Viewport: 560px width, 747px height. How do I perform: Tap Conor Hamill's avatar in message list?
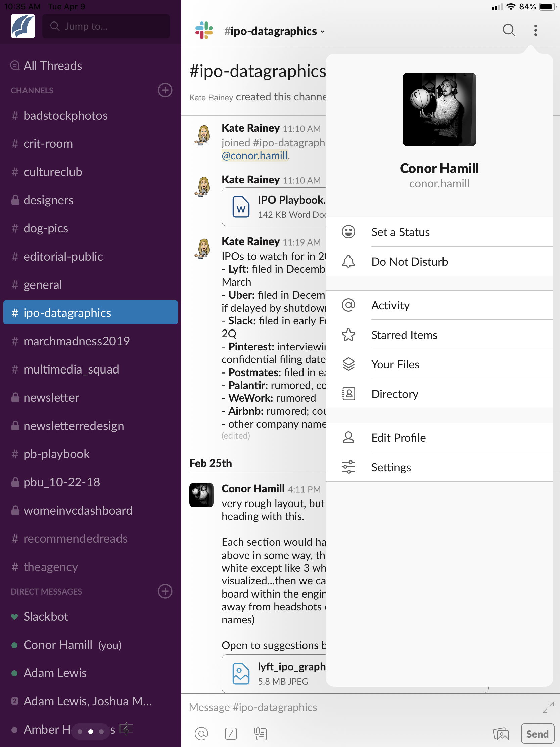pyautogui.click(x=201, y=495)
